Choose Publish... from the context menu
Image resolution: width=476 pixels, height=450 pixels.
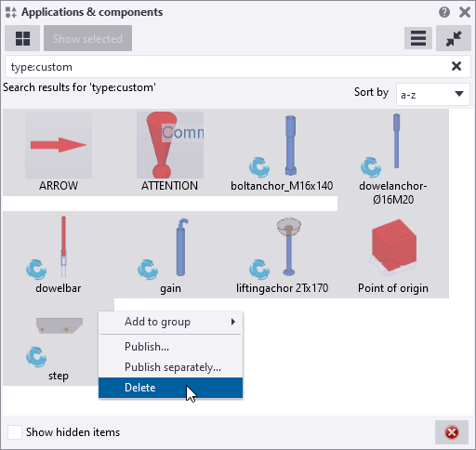click(170, 347)
